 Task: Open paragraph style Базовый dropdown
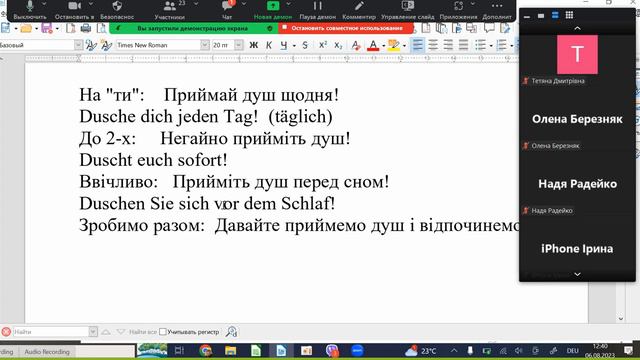click(78, 45)
